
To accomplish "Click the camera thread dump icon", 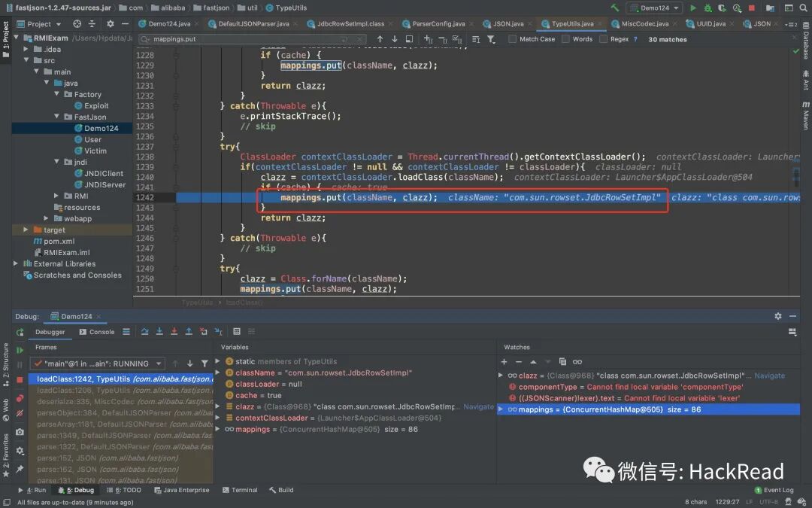I will click(x=20, y=432).
